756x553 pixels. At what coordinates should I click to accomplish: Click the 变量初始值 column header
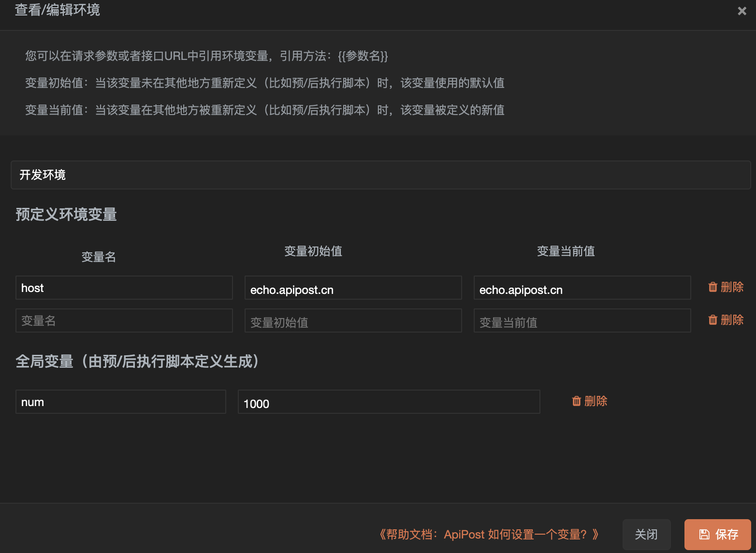coord(313,251)
